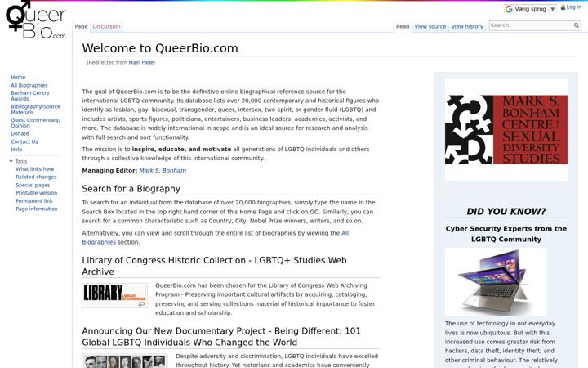588x368 pixels.
Task: Click the Library of Congress logo thumbnail
Action: click(x=115, y=293)
